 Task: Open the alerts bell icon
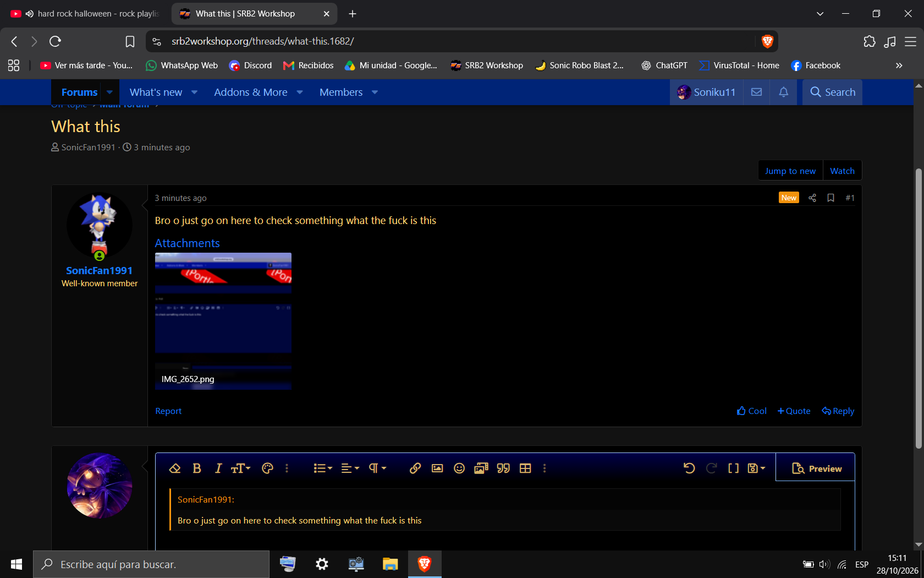pos(784,92)
